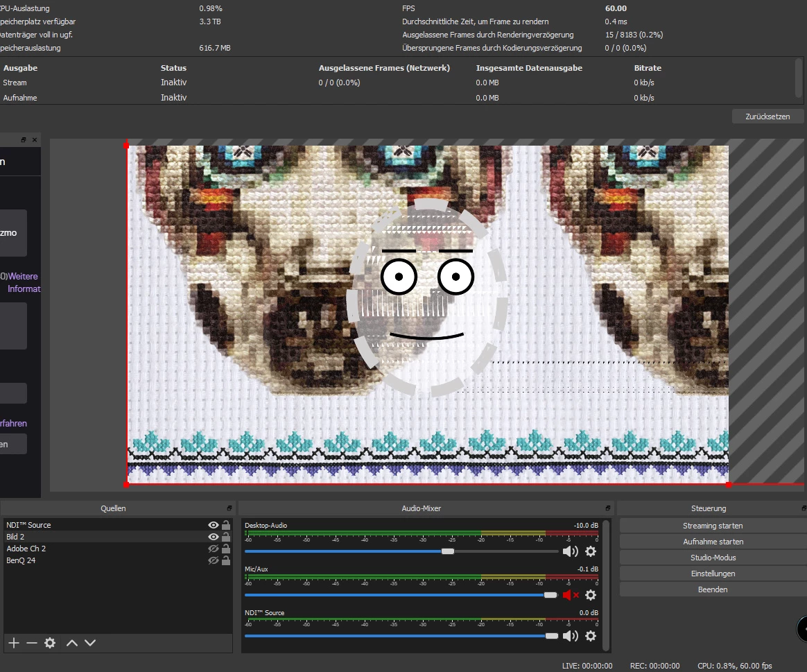Click the stats output table scrollbar
This screenshot has height=672, width=807.
(x=799, y=78)
